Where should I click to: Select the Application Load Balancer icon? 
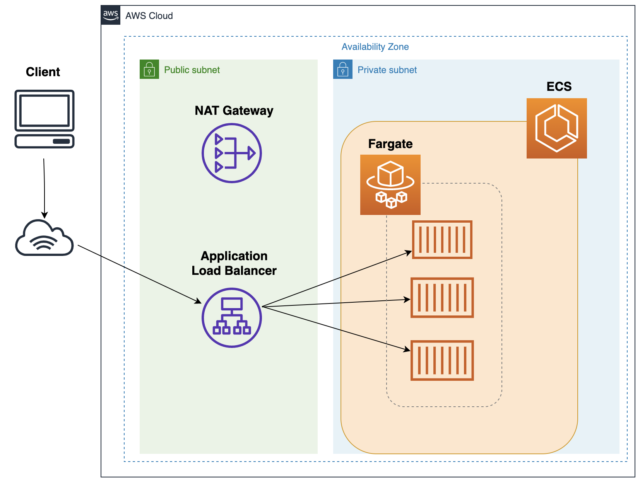232,317
